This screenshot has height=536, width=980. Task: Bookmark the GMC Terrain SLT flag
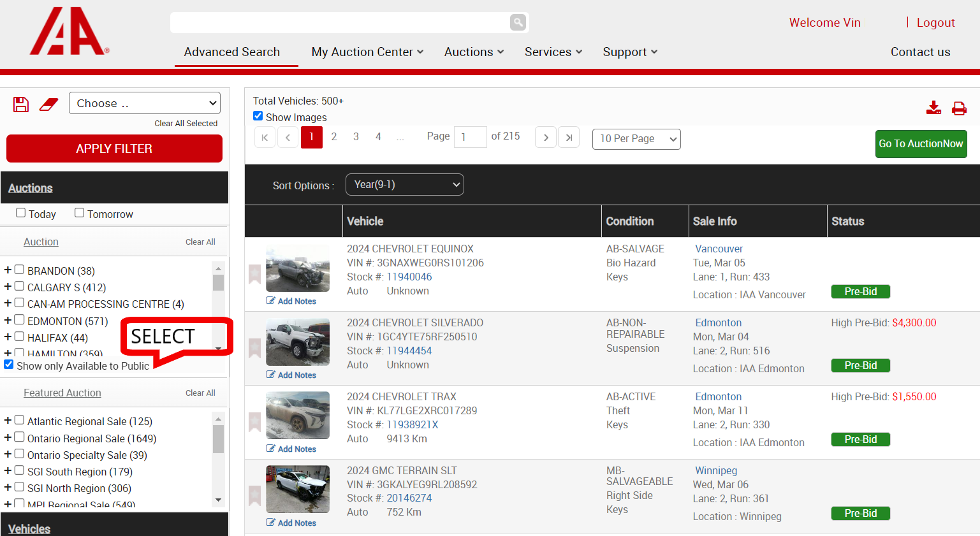254,496
